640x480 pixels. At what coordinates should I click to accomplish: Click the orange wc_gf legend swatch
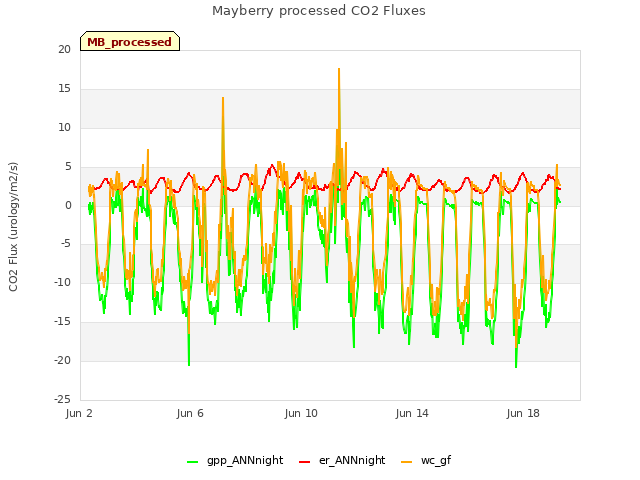point(407,462)
